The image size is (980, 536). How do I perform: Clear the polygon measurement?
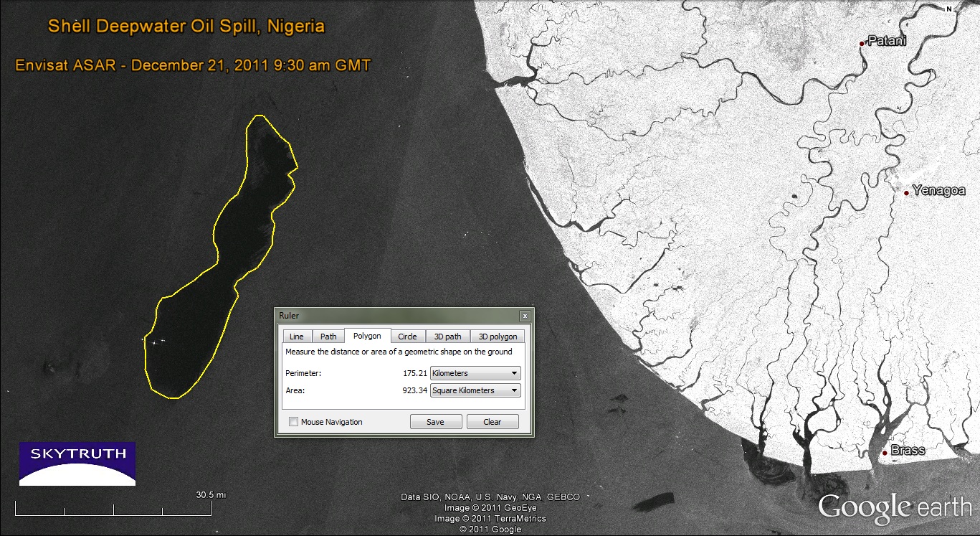pos(493,422)
